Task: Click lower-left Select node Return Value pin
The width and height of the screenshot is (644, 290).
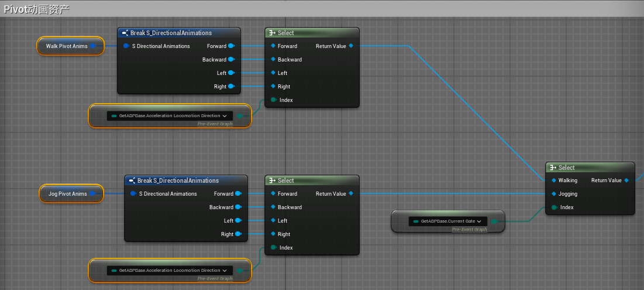Action: 351,194
